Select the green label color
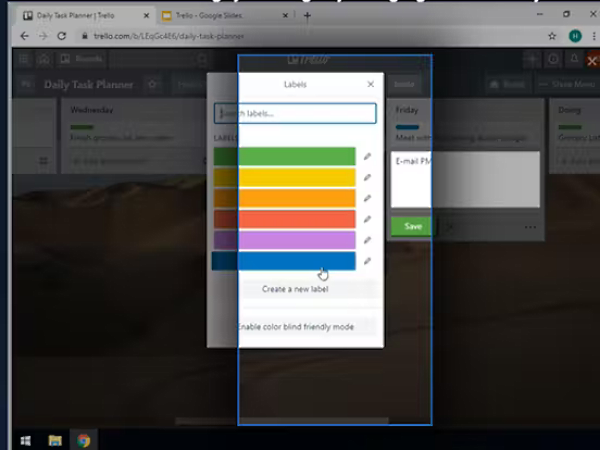The height and width of the screenshot is (450, 600). click(x=285, y=157)
